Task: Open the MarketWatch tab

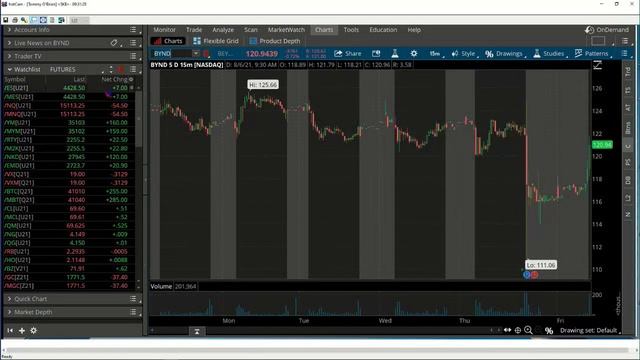Action: coord(286,30)
